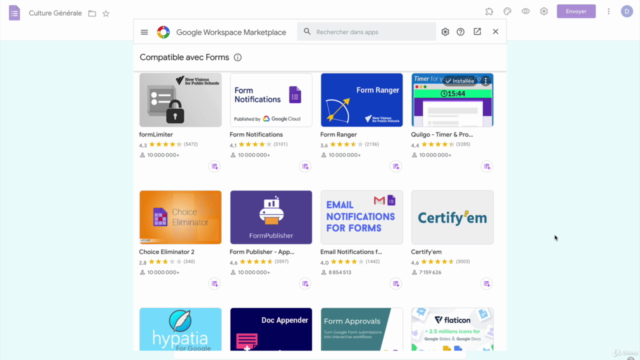This screenshot has height=360, width=640.
Task: Click the Google Workspace Marketplace logo
Action: click(x=163, y=32)
